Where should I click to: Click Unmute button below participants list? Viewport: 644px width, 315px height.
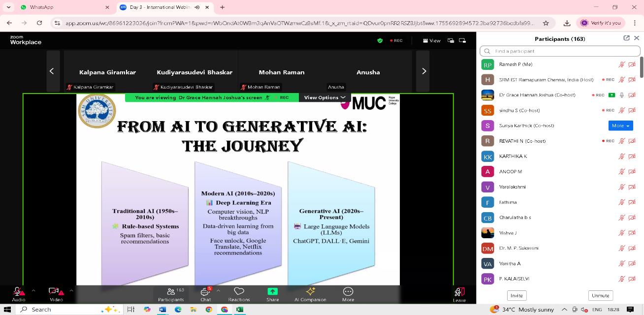[x=600, y=295]
